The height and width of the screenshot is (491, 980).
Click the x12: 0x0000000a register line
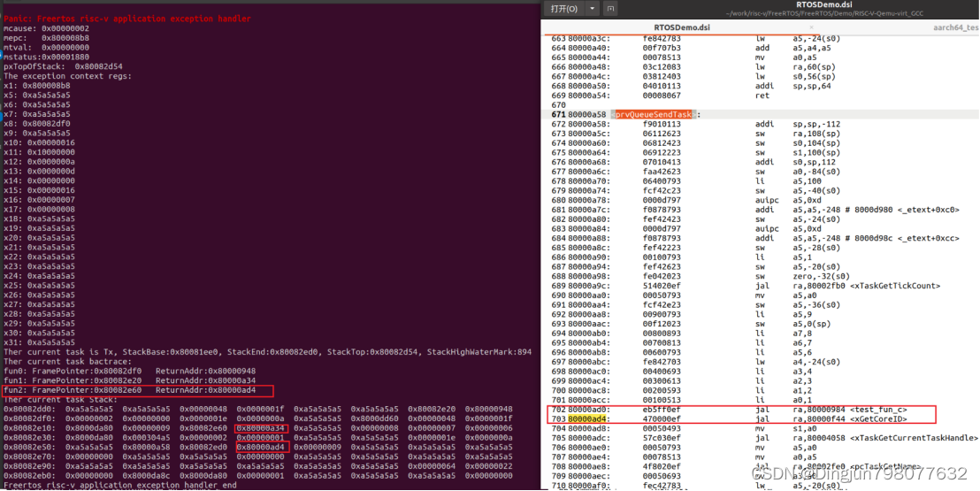click(x=40, y=161)
